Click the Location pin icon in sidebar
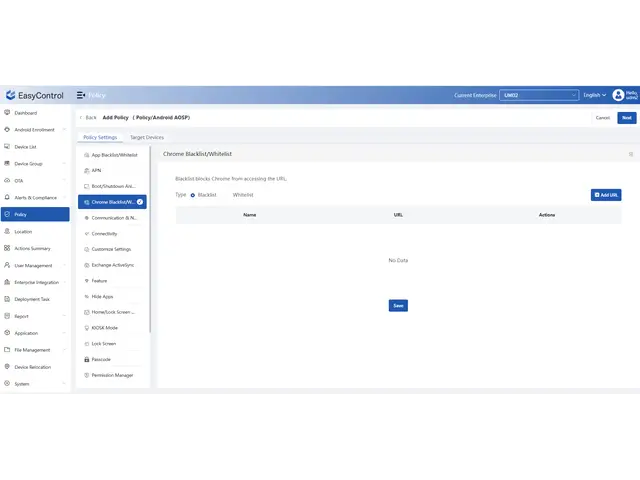The image size is (640, 480). 7,231
